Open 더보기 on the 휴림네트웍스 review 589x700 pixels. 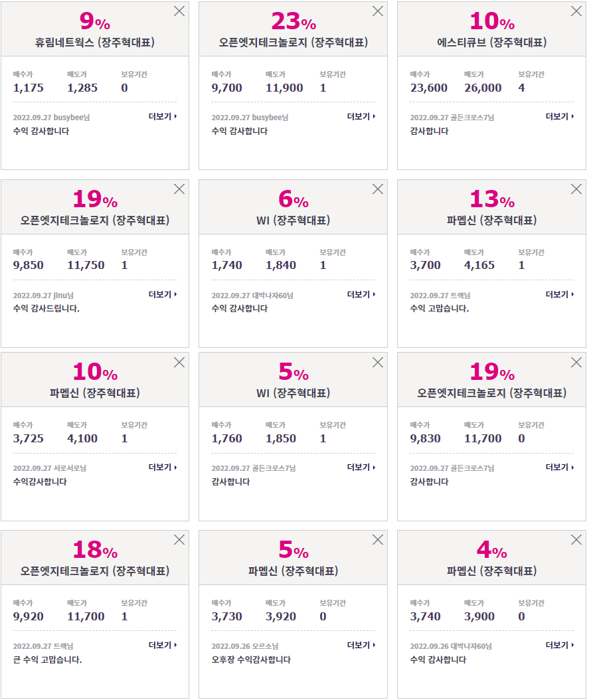coord(163,116)
